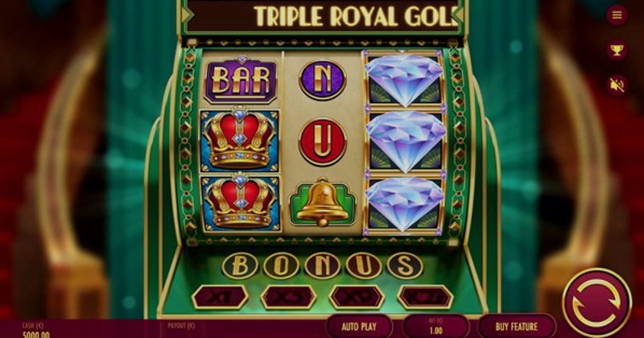The width and height of the screenshot is (644, 338).
Task: Open the trophy paytable icon
Action: click(617, 50)
